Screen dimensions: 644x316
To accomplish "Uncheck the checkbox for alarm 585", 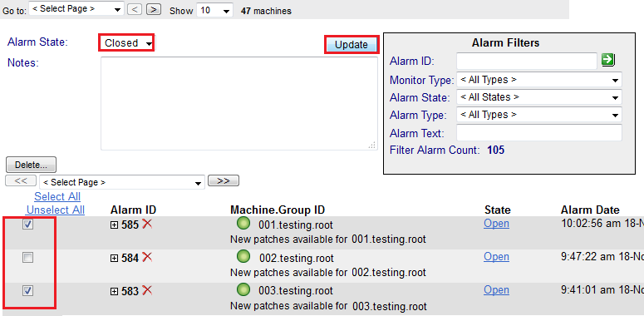I will tap(27, 225).
